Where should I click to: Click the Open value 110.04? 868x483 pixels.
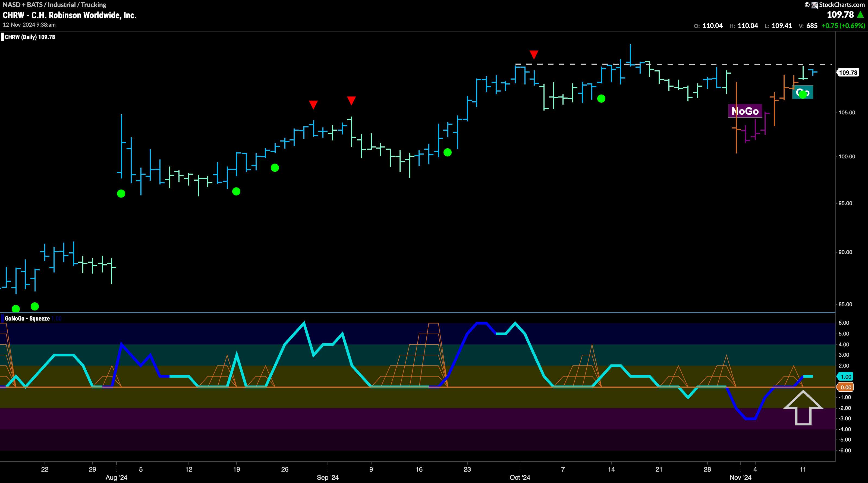tap(713, 26)
